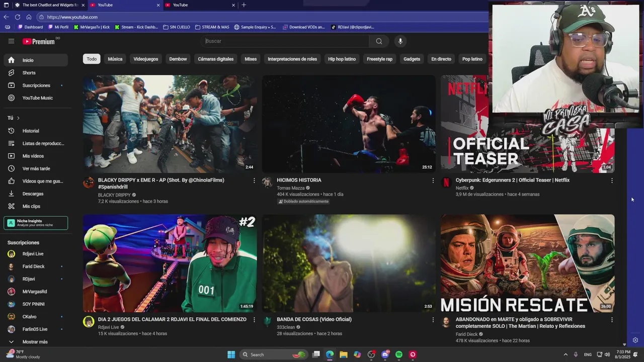Click the Netflix channel avatar
644x362 pixels.
point(446,183)
